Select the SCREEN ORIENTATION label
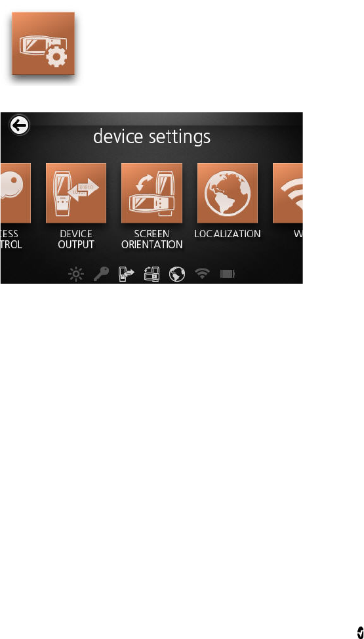This screenshot has height=639, width=364. (x=152, y=239)
